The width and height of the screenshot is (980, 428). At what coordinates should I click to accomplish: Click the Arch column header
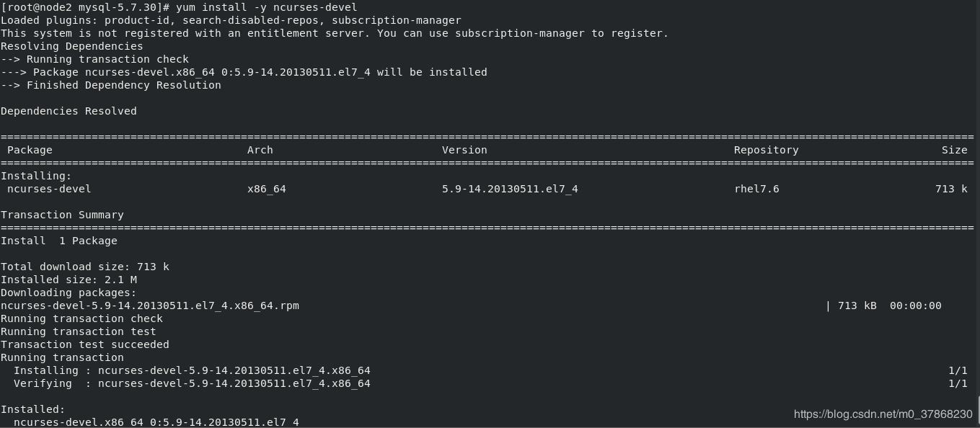tap(260, 150)
